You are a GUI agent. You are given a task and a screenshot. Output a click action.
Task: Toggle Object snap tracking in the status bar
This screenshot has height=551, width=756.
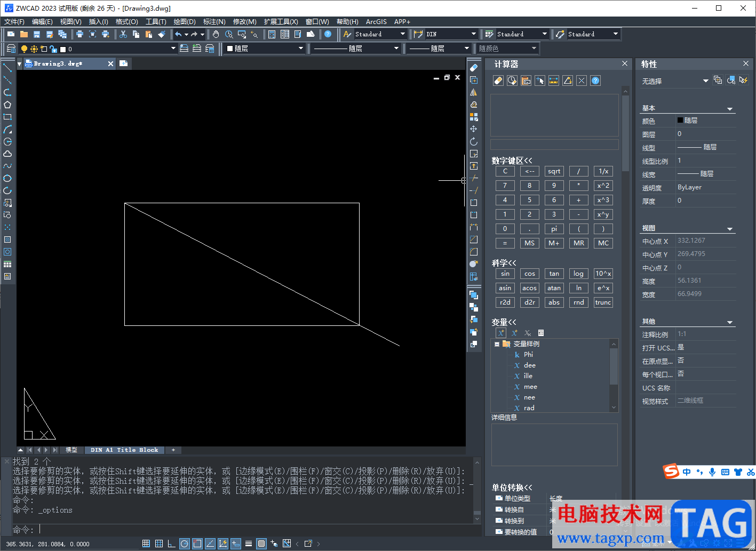pos(210,544)
